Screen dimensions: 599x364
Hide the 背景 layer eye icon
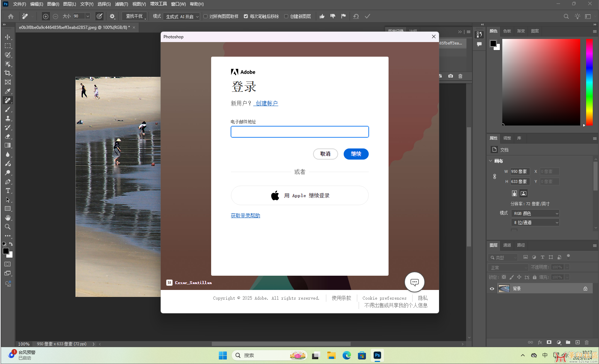pyautogui.click(x=492, y=289)
